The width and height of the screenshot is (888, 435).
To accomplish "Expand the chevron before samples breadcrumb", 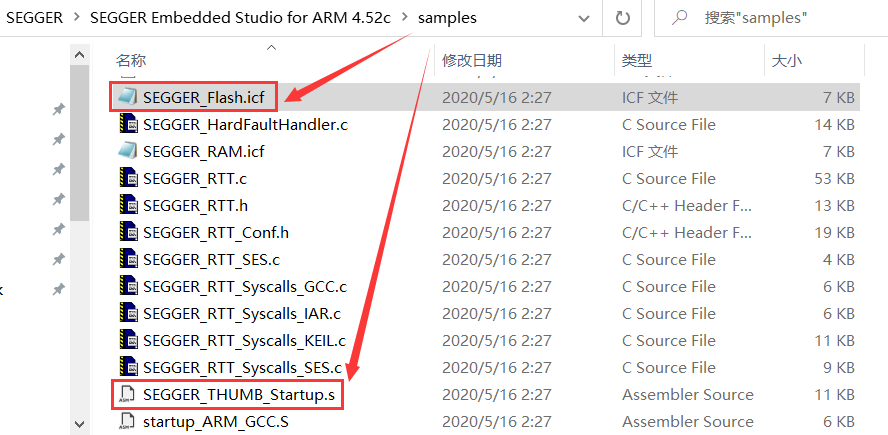I will [x=404, y=17].
